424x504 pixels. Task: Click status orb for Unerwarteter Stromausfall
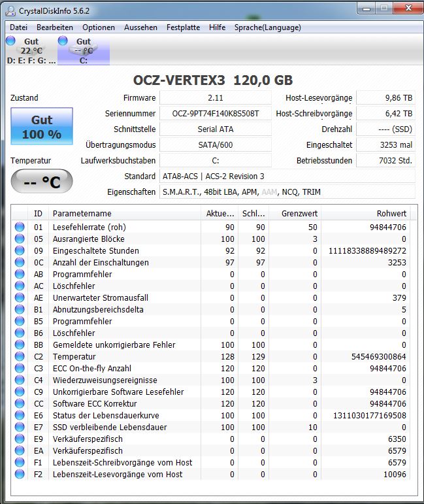click(20, 297)
